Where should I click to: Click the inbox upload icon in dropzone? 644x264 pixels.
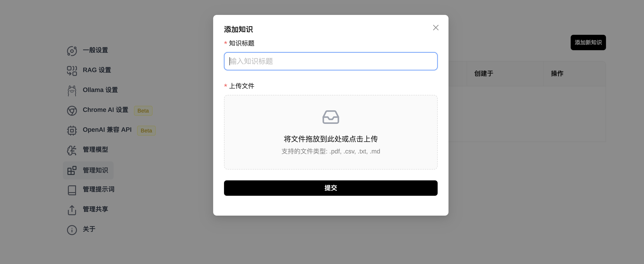331,117
